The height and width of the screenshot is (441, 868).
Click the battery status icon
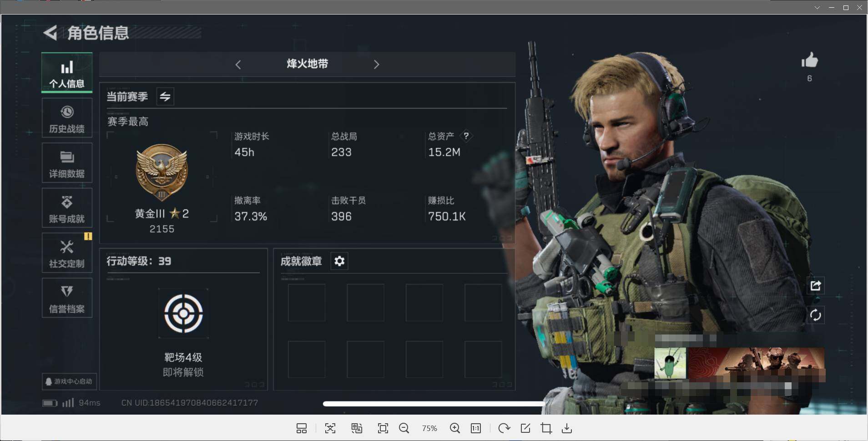(x=50, y=403)
